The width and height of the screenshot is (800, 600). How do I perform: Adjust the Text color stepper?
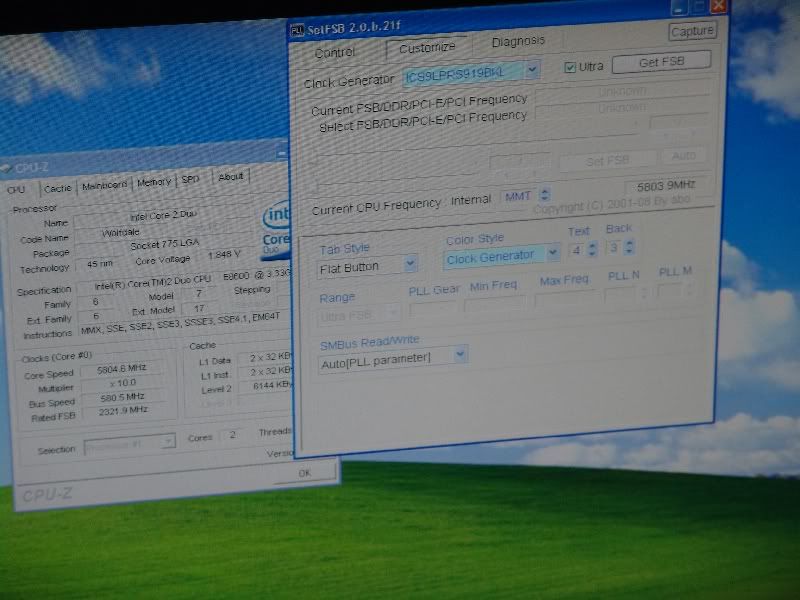[592, 248]
